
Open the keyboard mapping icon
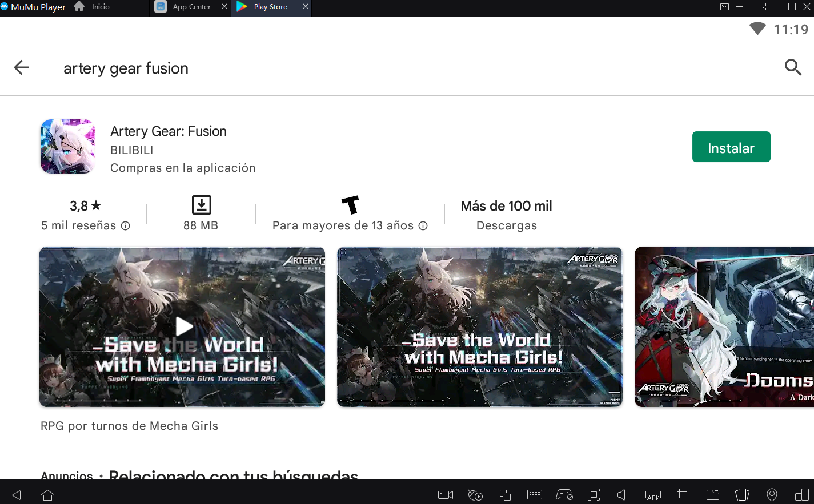535,495
